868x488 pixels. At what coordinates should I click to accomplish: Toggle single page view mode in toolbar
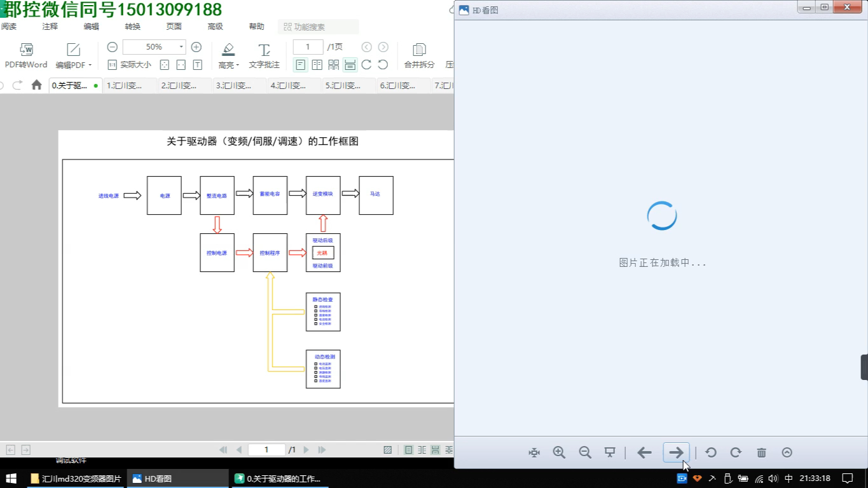pyautogui.click(x=300, y=65)
